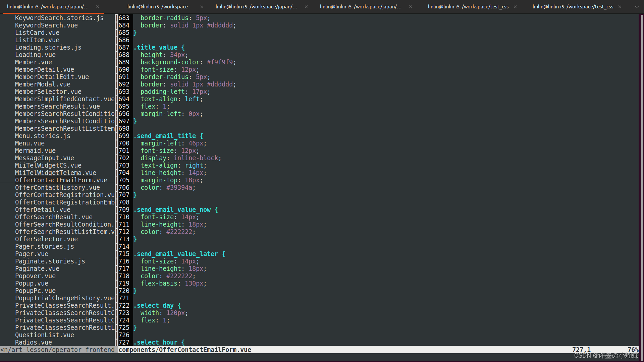The width and height of the screenshot is (644, 362).
Task: Click the components/OfferContactEmailForm.vue status line
Action: click(x=185, y=350)
